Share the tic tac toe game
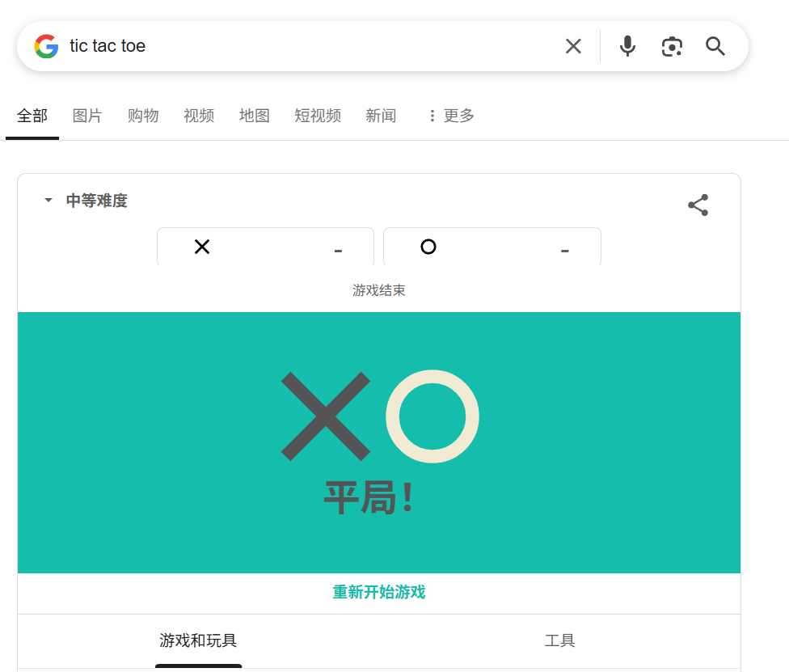Screen dimensions: 789x672 point(698,205)
